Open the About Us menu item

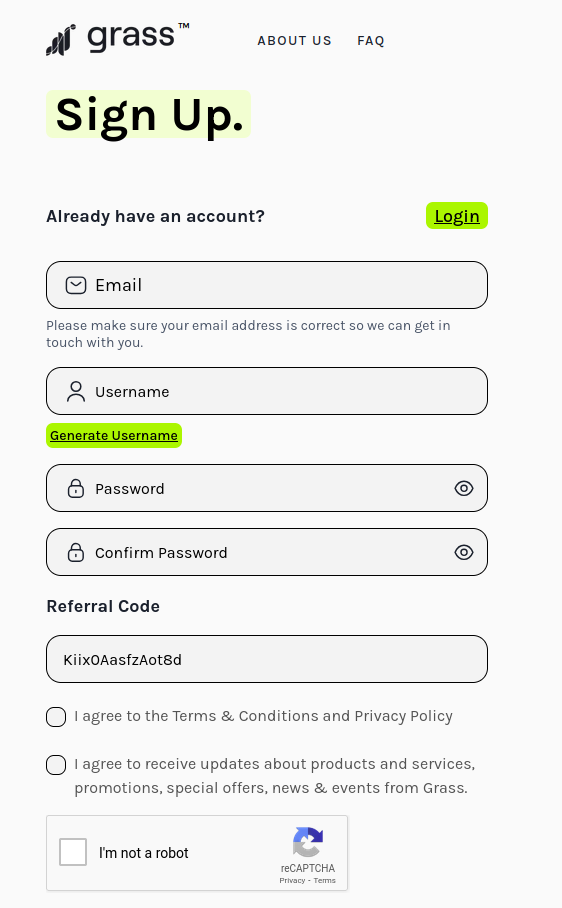click(295, 41)
